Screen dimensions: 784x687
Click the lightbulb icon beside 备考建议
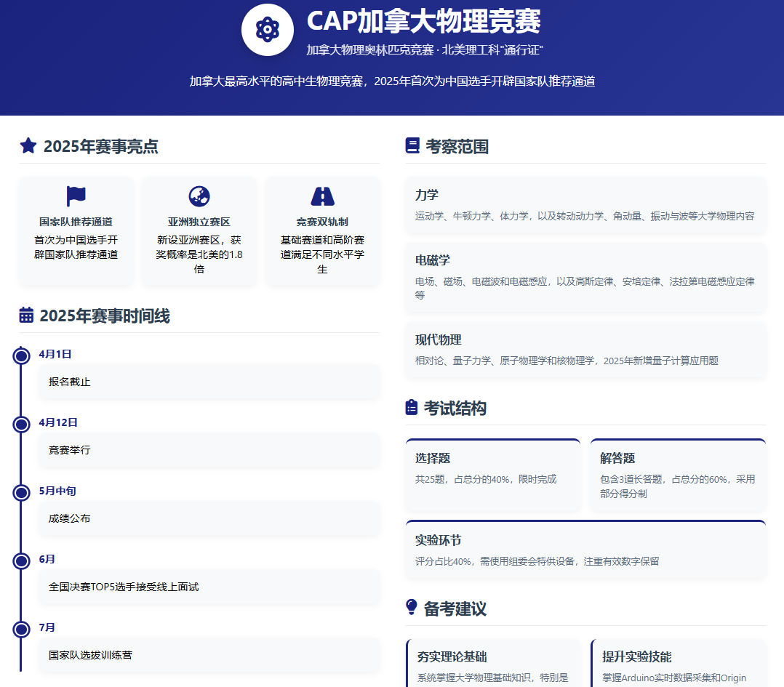(x=412, y=608)
